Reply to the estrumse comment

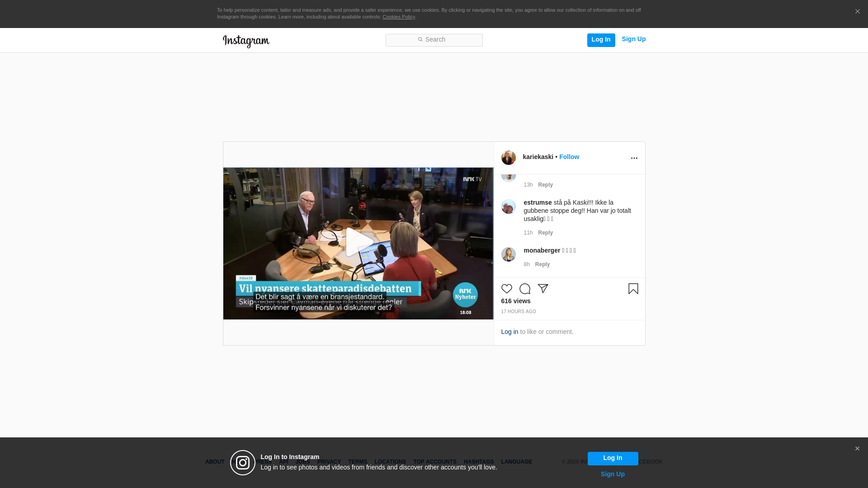[545, 233]
